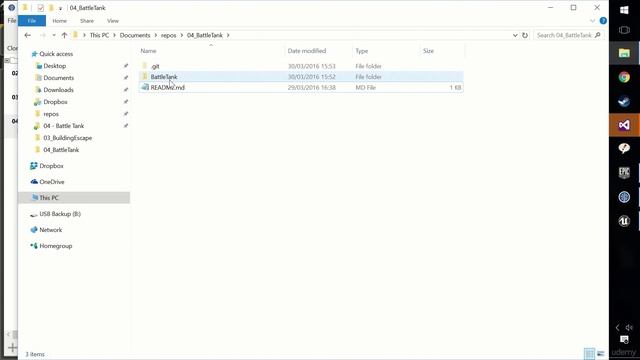Click date '30/03/2016 15:53' for .git
This screenshot has width=640, height=360.
pos(311,66)
